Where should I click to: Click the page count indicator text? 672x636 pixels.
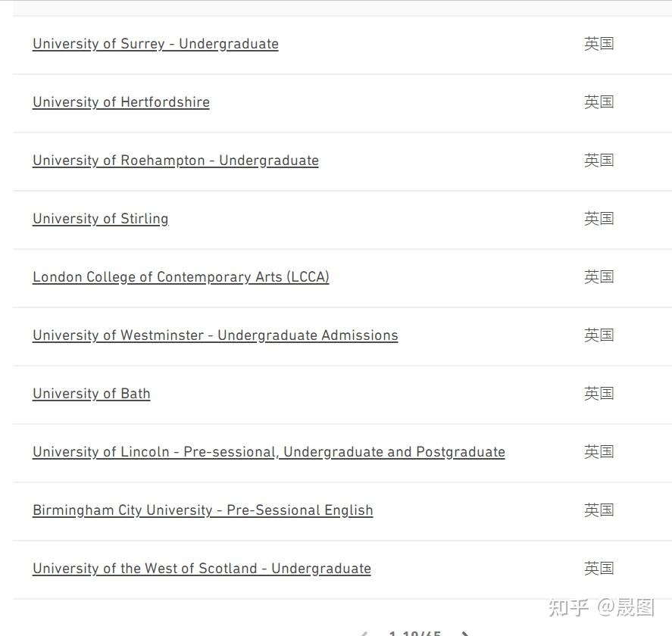point(414,633)
